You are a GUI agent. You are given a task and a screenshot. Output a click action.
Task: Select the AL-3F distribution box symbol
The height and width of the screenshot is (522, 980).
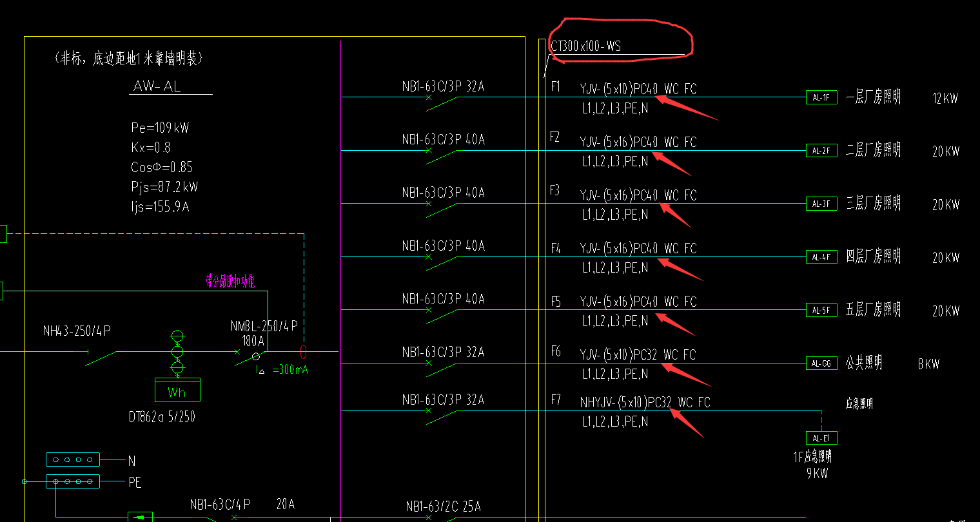pos(821,204)
